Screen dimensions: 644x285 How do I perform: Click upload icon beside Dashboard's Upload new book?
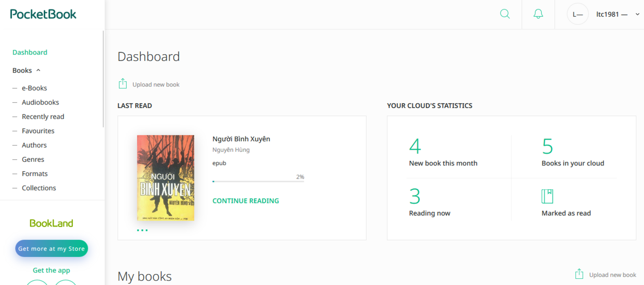pos(123,84)
